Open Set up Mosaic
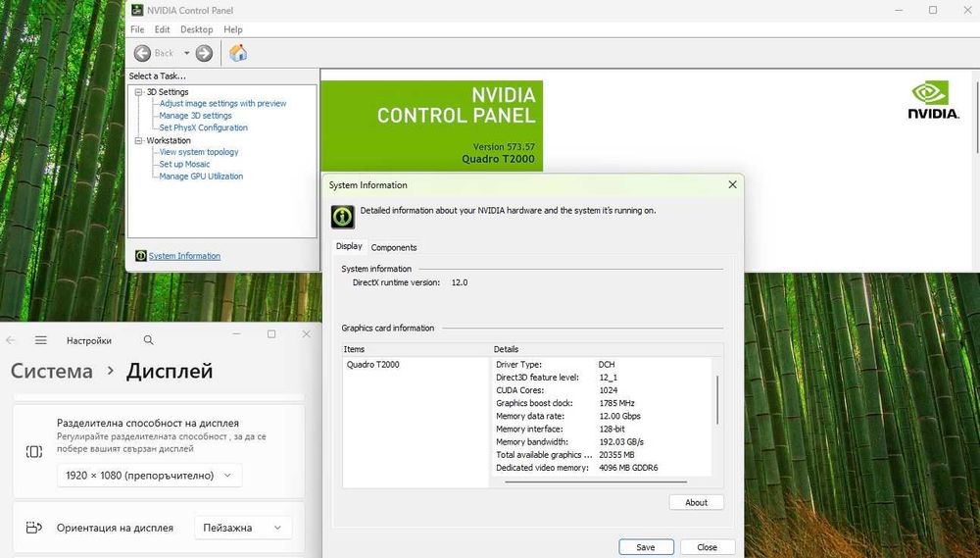Screen dimensions: 980x558 pyautogui.click(x=184, y=164)
